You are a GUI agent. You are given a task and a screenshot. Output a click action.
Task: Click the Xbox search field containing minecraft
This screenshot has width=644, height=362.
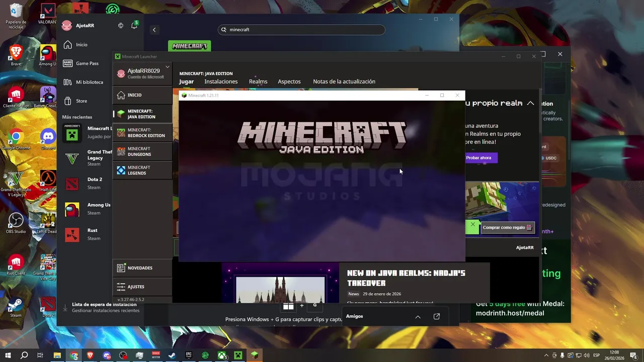tap(301, 30)
